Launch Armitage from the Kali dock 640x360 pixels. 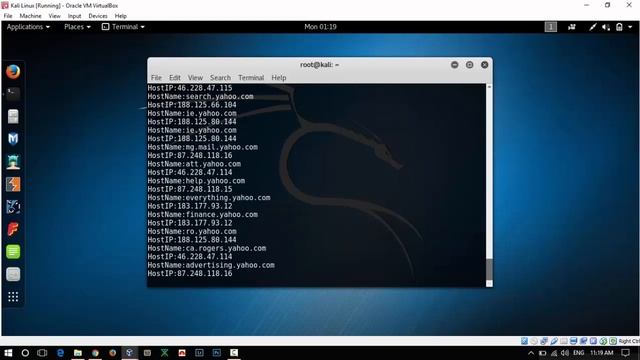tap(13, 162)
